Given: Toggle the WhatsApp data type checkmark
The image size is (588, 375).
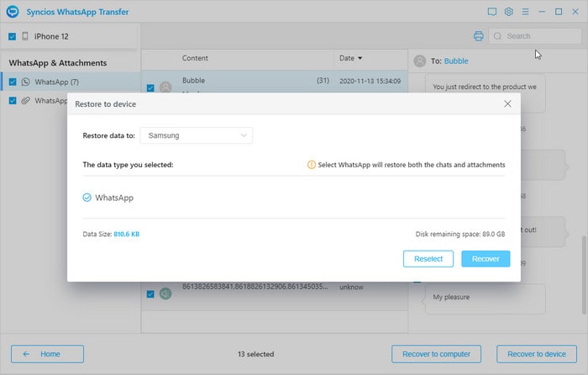Looking at the screenshot, I should click(87, 198).
